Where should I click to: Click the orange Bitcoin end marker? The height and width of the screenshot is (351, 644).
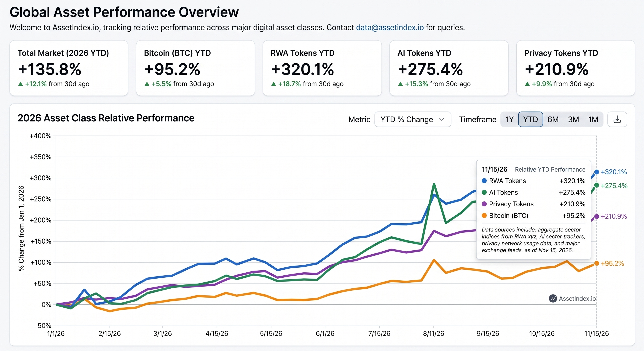click(x=596, y=263)
